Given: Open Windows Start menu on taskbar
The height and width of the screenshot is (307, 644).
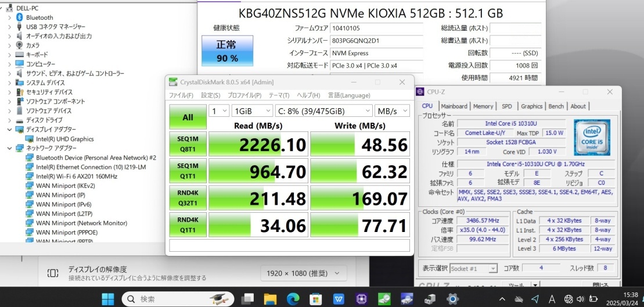Looking at the screenshot, I should pyautogui.click(x=108, y=299).
